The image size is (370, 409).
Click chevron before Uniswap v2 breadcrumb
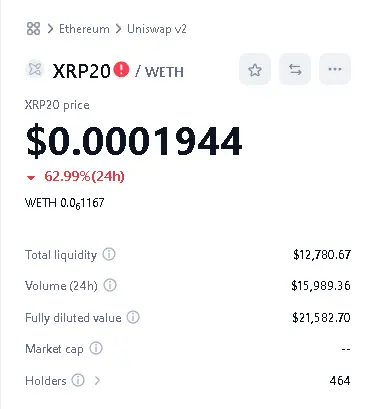point(118,29)
